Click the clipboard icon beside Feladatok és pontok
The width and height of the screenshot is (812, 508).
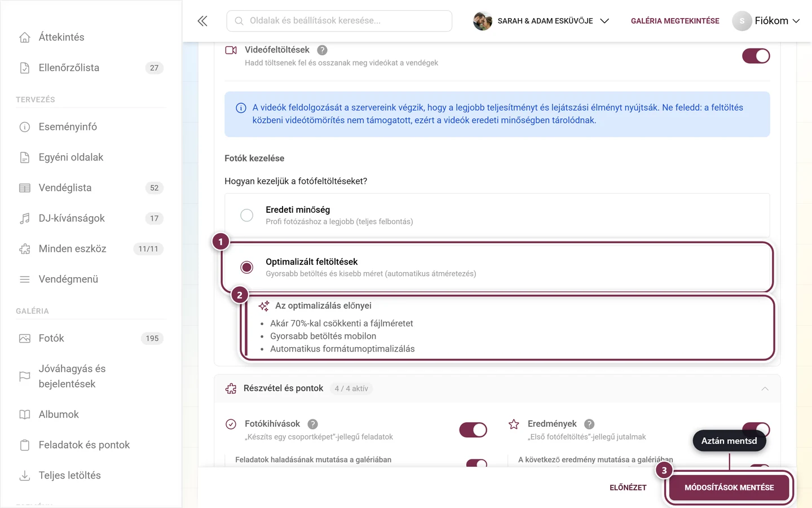click(25, 445)
